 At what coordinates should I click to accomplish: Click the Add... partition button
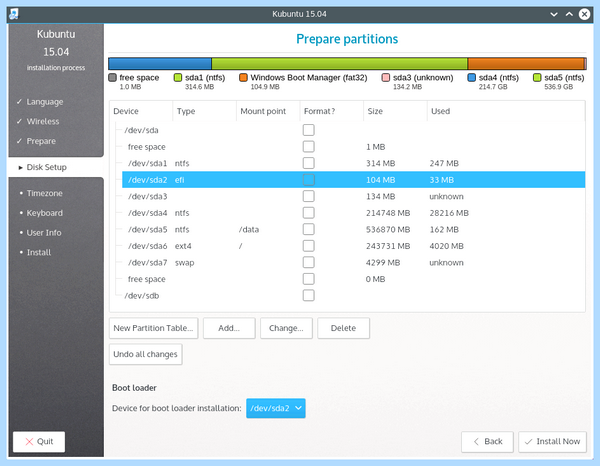[229, 328]
